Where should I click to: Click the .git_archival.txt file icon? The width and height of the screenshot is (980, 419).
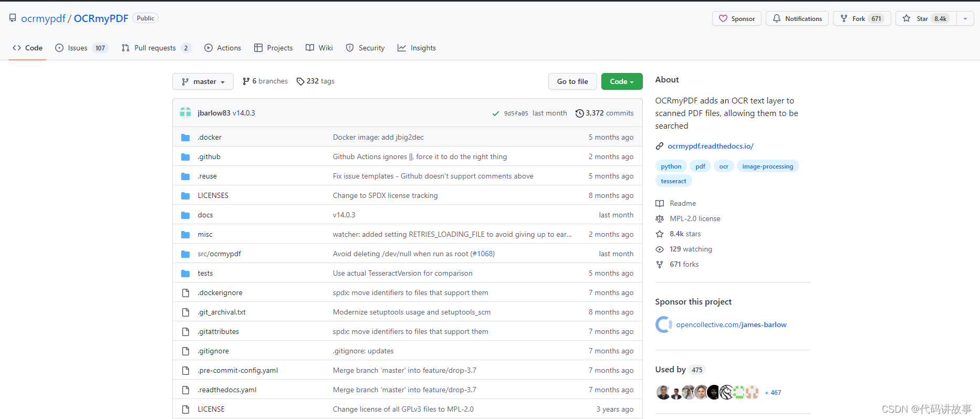coord(185,312)
